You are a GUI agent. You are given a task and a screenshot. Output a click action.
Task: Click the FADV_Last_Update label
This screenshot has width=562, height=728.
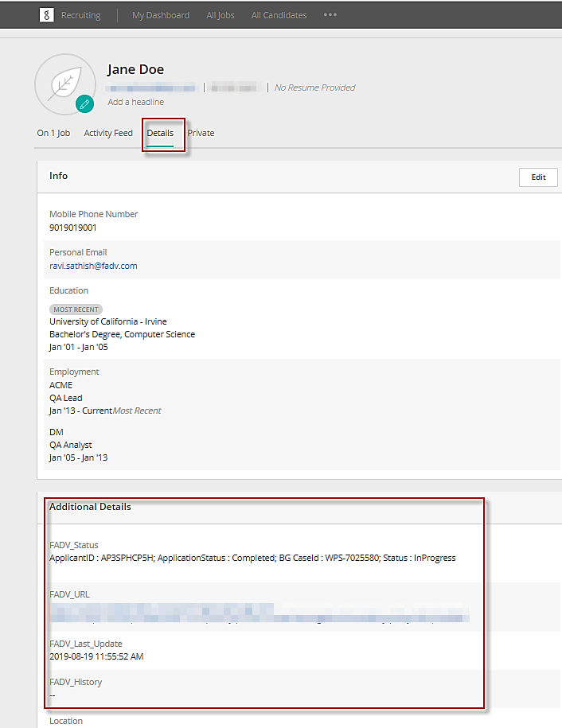86,644
